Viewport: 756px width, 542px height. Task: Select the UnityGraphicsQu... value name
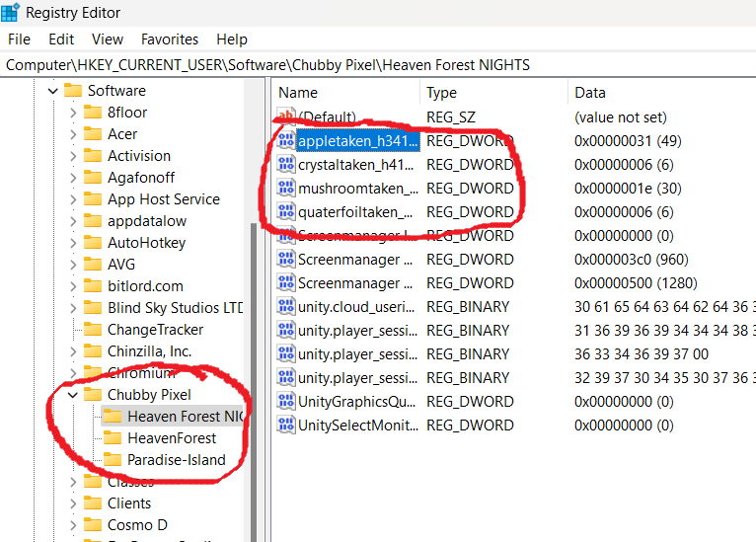[357, 402]
